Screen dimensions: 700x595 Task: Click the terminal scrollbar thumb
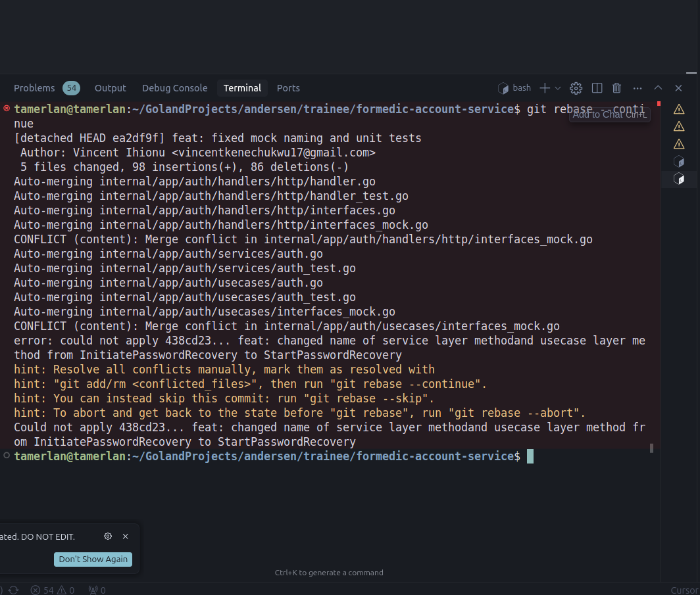click(x=651, y=448)
